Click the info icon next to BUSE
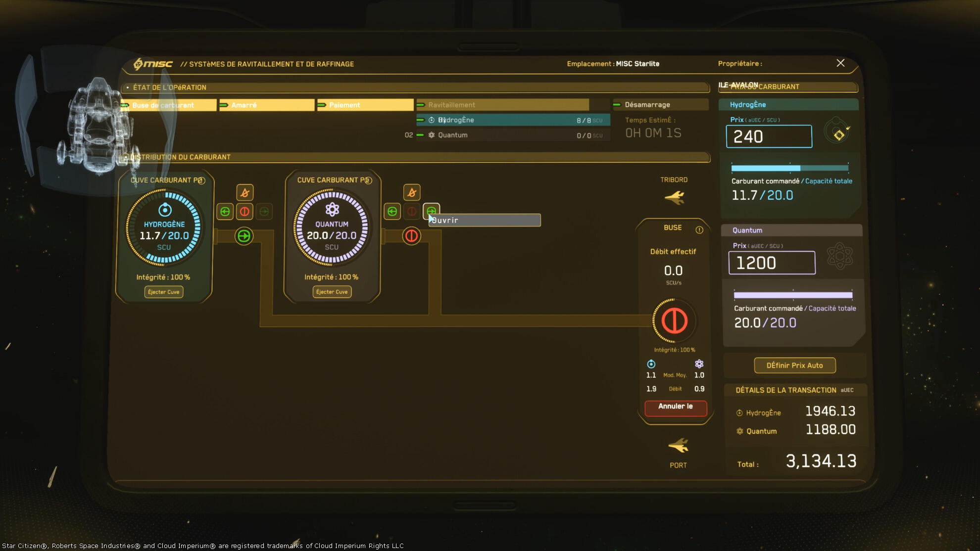Viewport: 980px width, 551px height. (699, 230)
